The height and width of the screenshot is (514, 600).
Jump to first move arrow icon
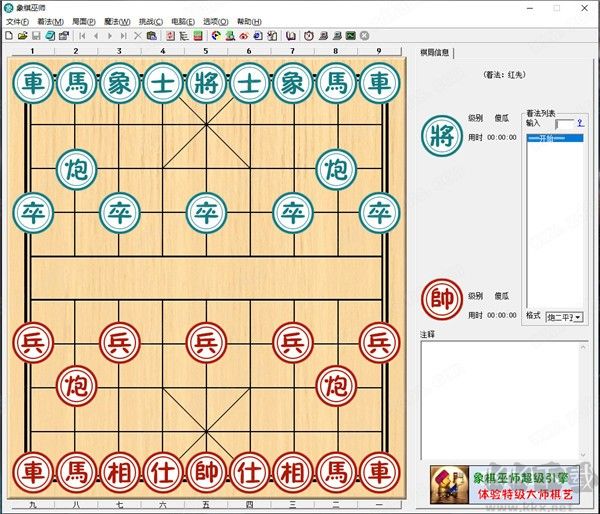81,35
